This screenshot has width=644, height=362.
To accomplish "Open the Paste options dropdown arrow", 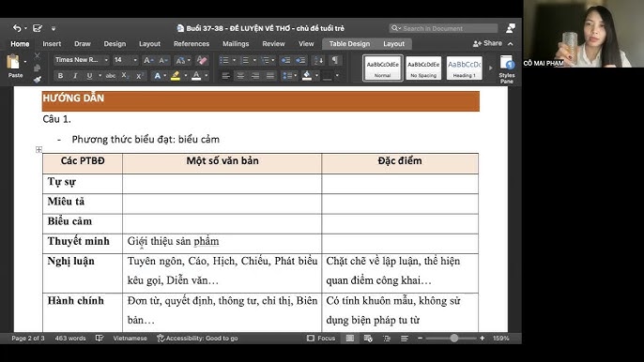I will (25, 62).
